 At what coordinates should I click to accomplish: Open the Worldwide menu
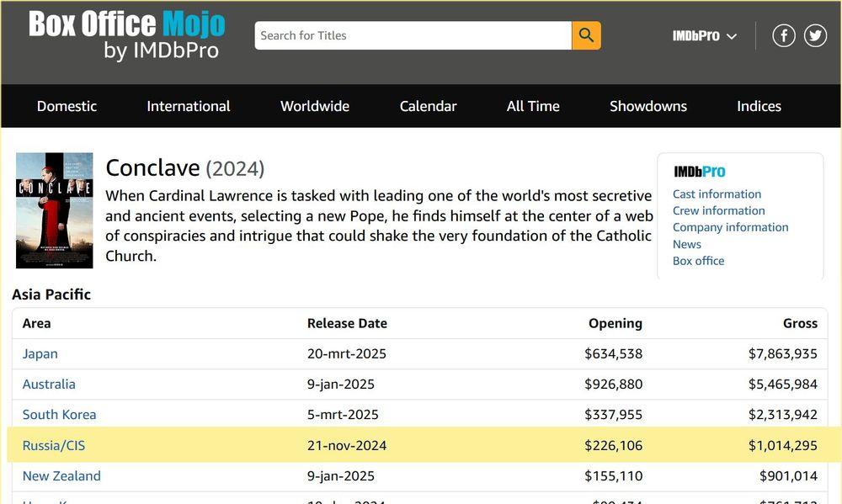coord(315,106)
